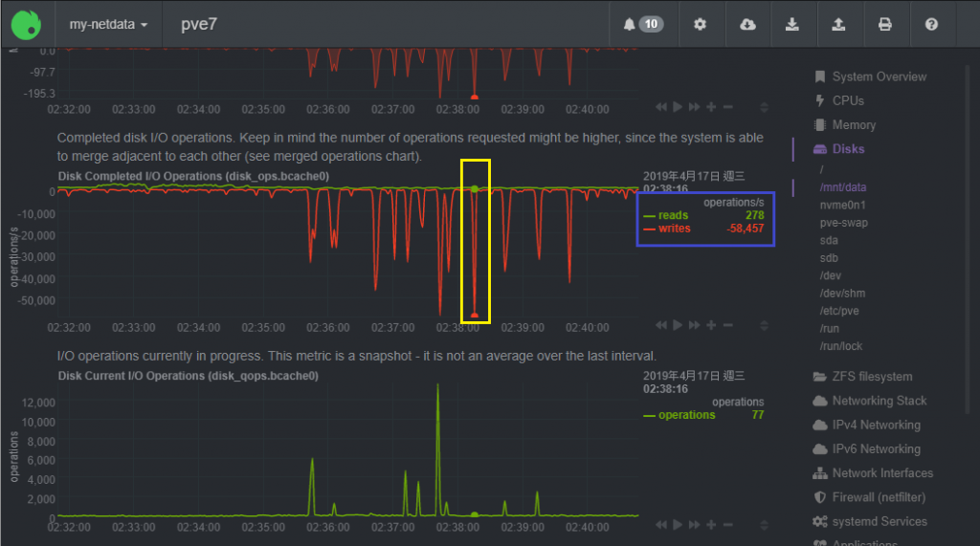Toggle the writes dimension in legend

[674, 229]
